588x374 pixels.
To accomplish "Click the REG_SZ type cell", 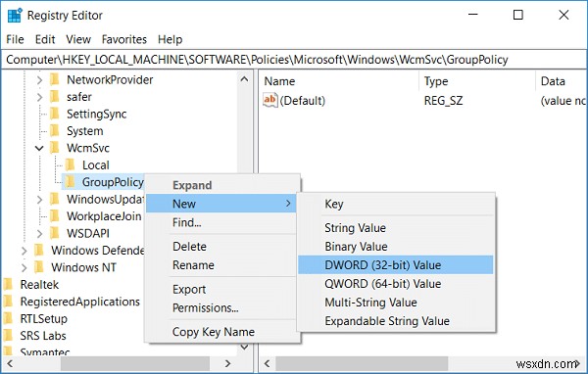I will [444, 101].
